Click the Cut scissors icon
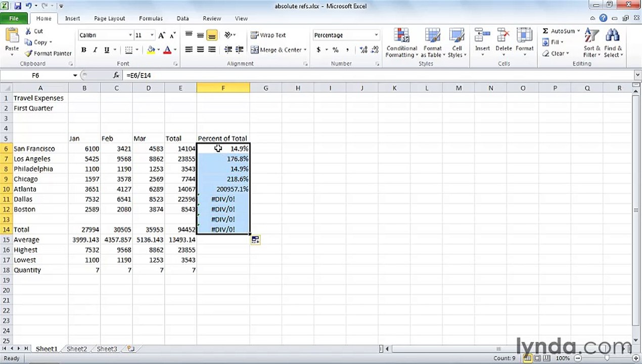Screen dimensions: 642x364 28,31
